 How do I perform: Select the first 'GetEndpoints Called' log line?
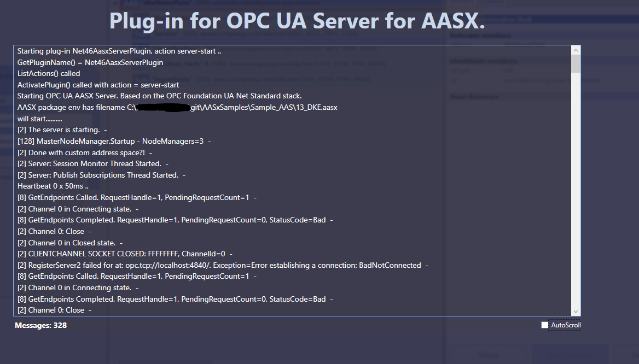[x=137, y=197]
